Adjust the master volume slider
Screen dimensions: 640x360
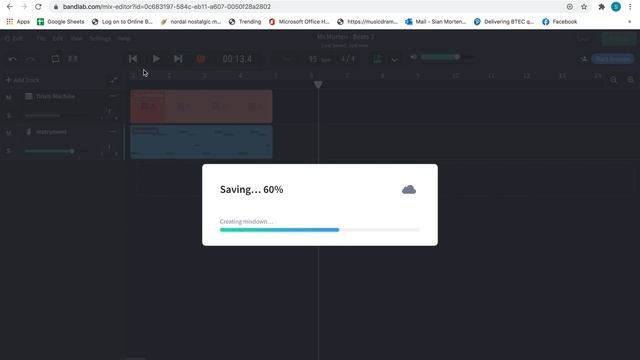click(448, 57)
